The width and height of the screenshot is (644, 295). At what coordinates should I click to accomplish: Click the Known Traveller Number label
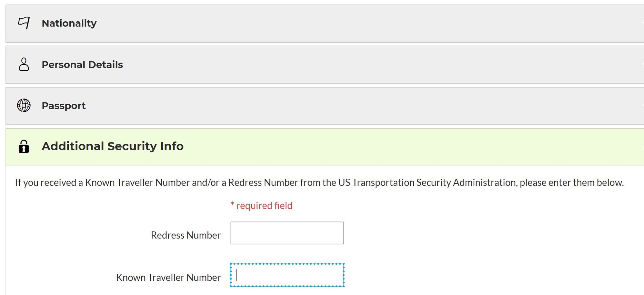tap(168, 278)
